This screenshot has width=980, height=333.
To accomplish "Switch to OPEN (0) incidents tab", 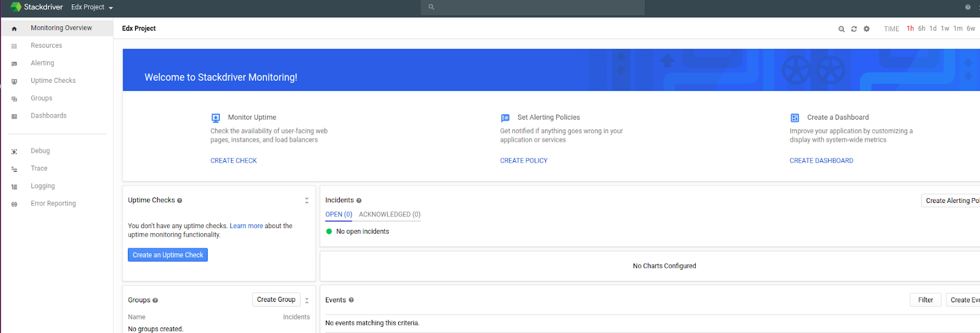I will point(339,215).
